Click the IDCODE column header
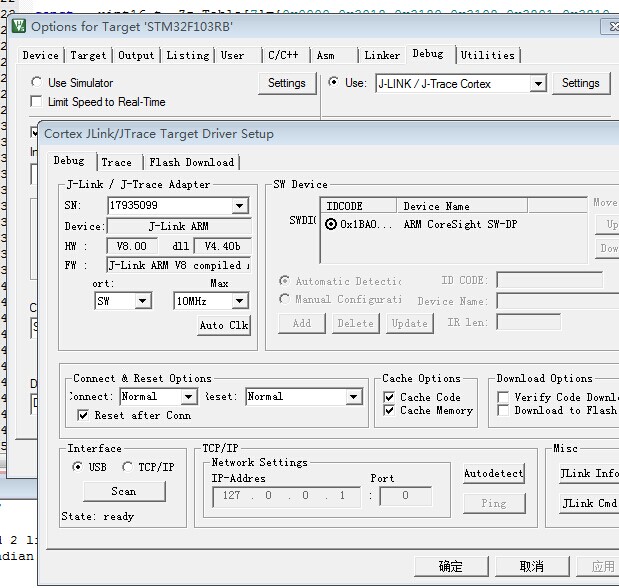Viewport: 619px width, 588px height. [x=358, y=206]
